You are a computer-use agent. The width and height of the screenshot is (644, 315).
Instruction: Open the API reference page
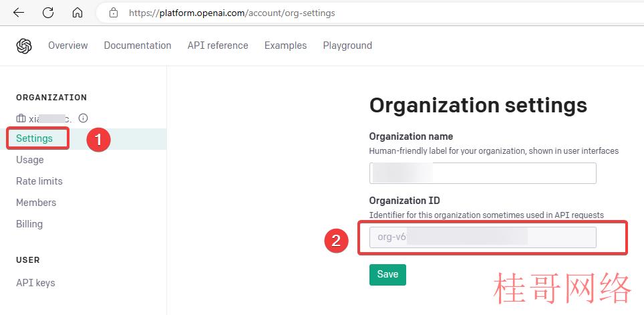[x=218, y=45]
